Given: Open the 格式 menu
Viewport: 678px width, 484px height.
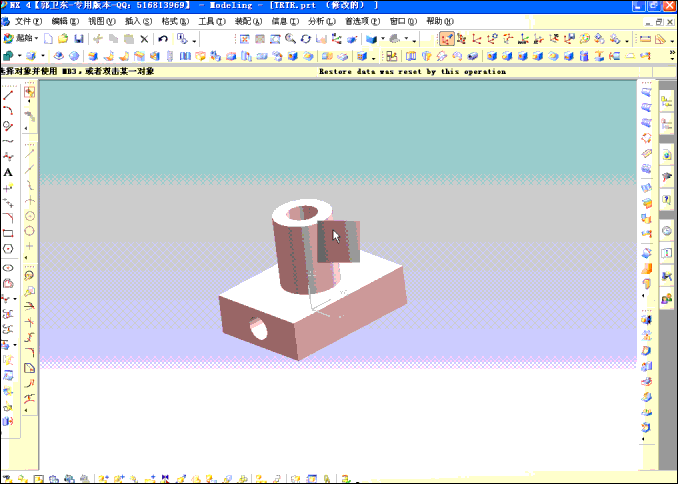Looking at the screenshot, I should 175,21.
